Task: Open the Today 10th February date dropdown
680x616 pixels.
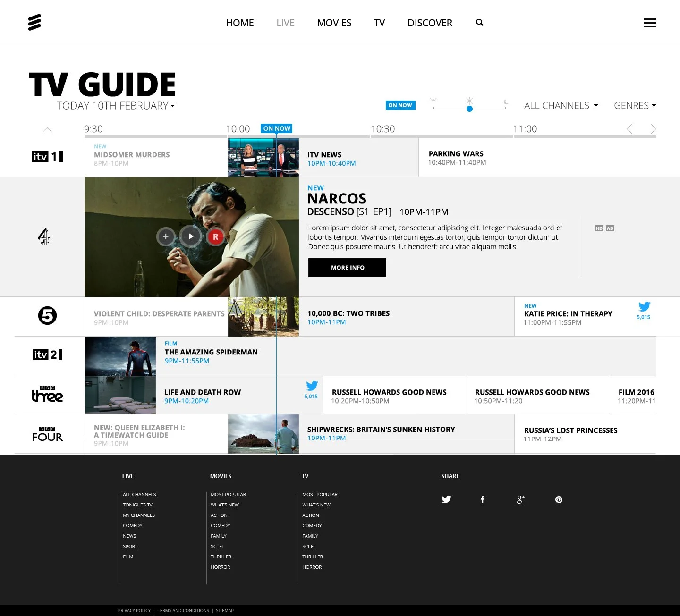Action: point(116,106)
